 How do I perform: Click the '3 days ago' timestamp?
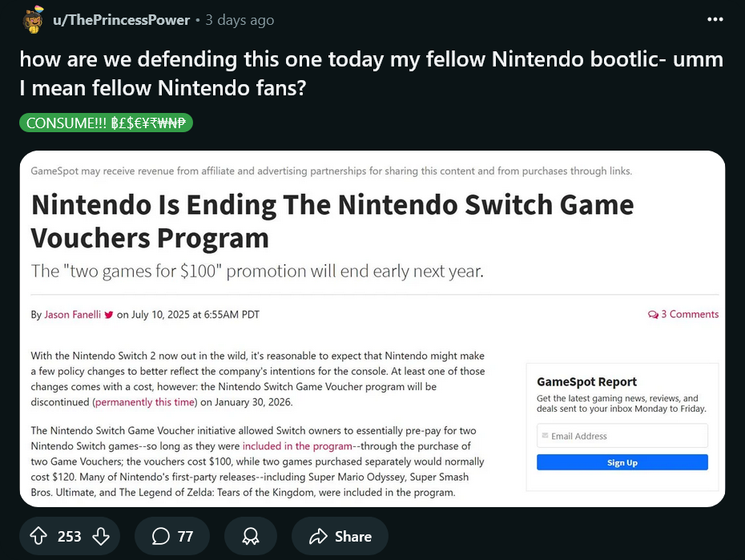point(240,20)
